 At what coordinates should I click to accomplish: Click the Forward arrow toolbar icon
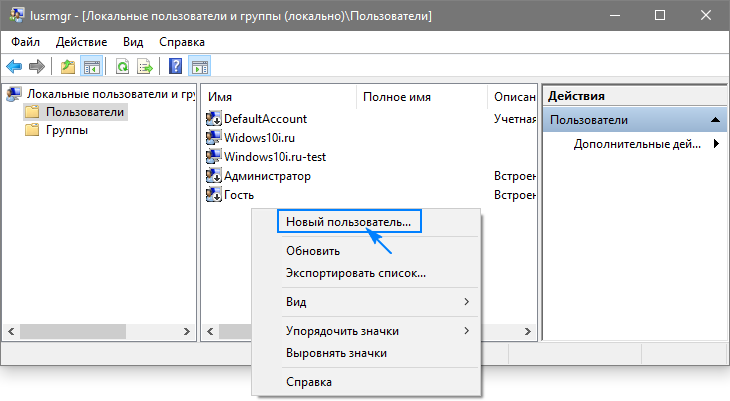click(37, 67)
